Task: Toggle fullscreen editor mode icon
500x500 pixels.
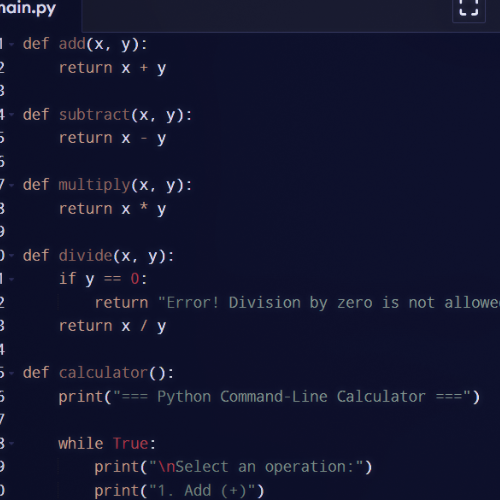Action: tap(469, 8)
